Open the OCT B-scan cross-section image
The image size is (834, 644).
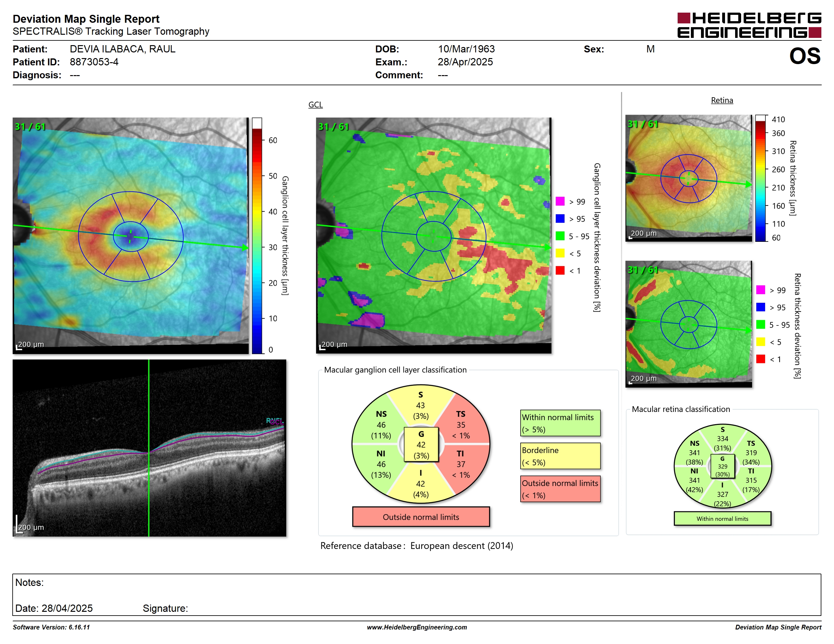149,448
